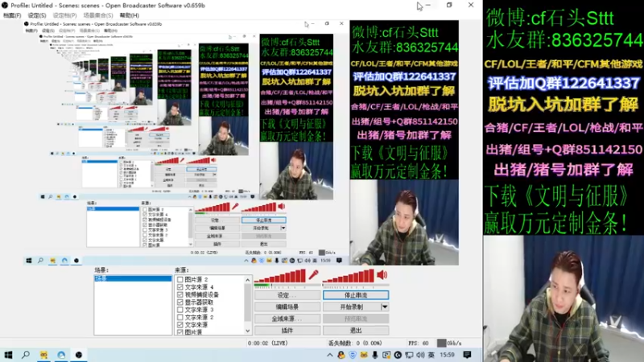
Task: Toggle the 图片源 2 source checkbox
Action: (x=180, y=279)
